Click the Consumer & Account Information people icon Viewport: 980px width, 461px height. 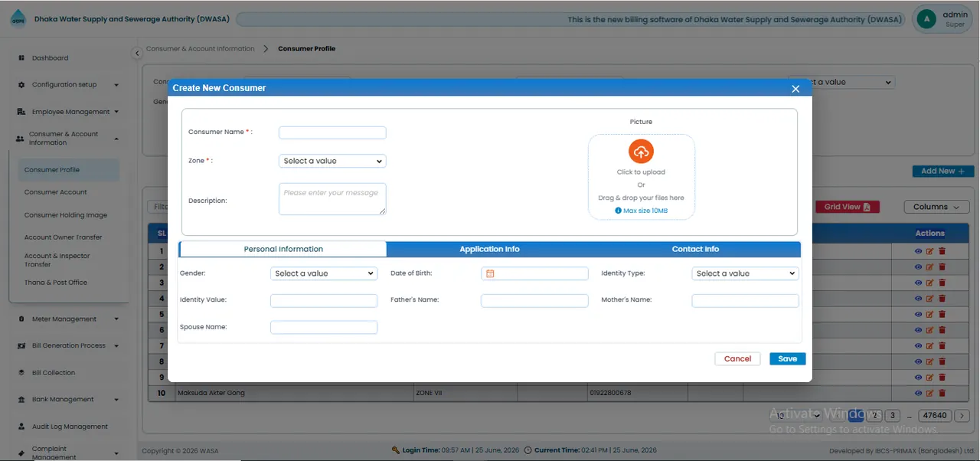coord(20,139)
